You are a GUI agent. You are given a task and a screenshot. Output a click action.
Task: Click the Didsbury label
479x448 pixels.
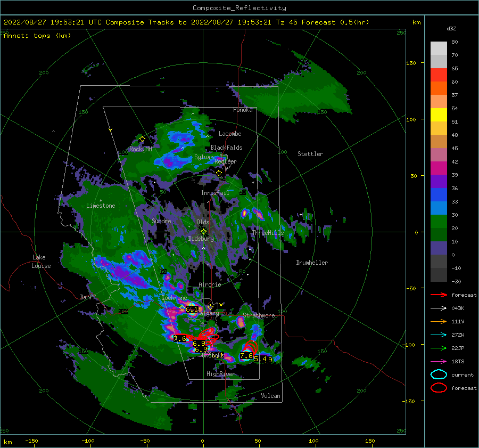click(201, 239)
